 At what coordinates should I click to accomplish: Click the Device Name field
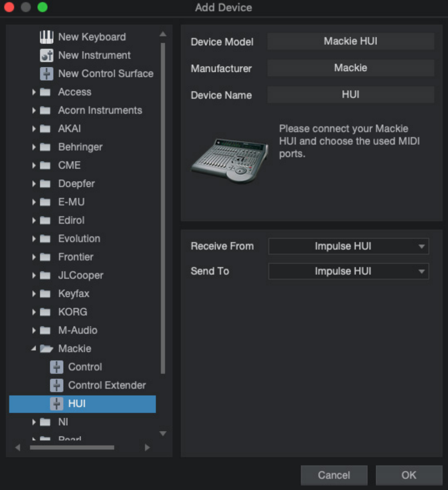click(351, 94)
